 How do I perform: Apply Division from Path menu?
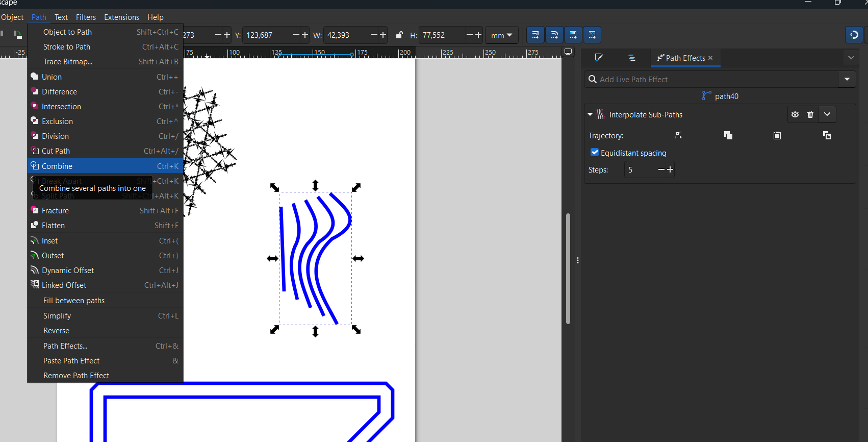[x=105, y=136]
